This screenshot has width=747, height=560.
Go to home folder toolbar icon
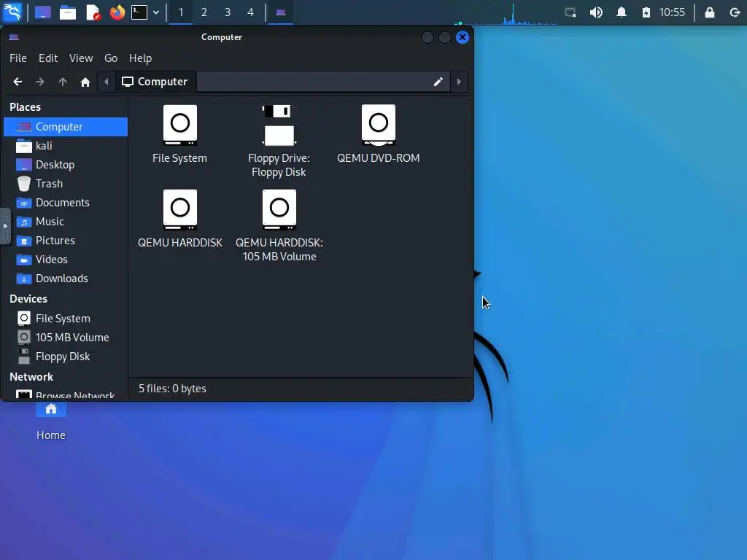coord(85,82)
